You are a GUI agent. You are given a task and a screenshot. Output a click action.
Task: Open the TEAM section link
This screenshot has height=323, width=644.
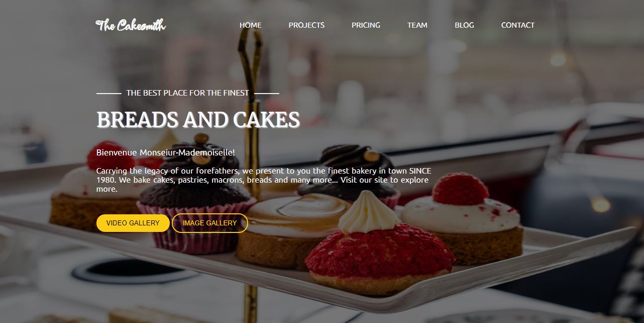pyautogui.click(x=417, y=25)
